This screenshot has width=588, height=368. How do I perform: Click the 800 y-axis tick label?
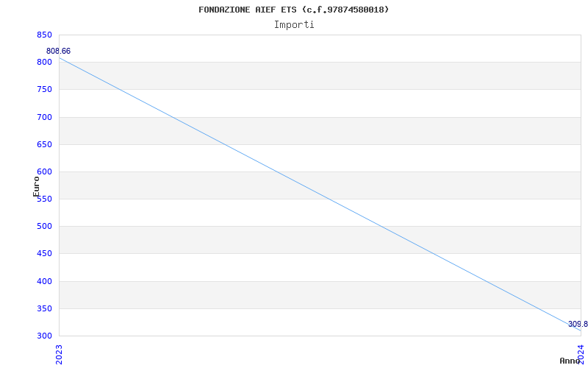click(x=44, y=62)
